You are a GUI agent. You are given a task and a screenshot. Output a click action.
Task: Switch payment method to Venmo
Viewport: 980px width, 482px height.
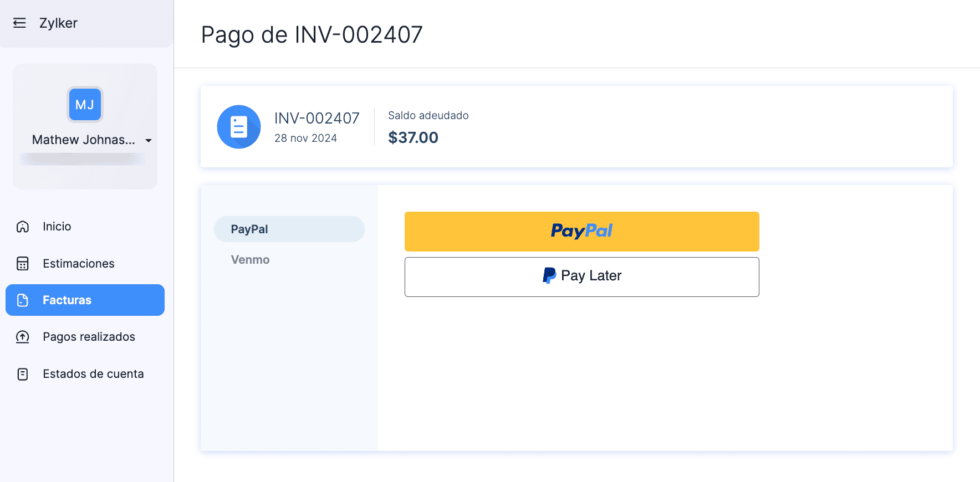pyautogui.click(x=249, y=259)
